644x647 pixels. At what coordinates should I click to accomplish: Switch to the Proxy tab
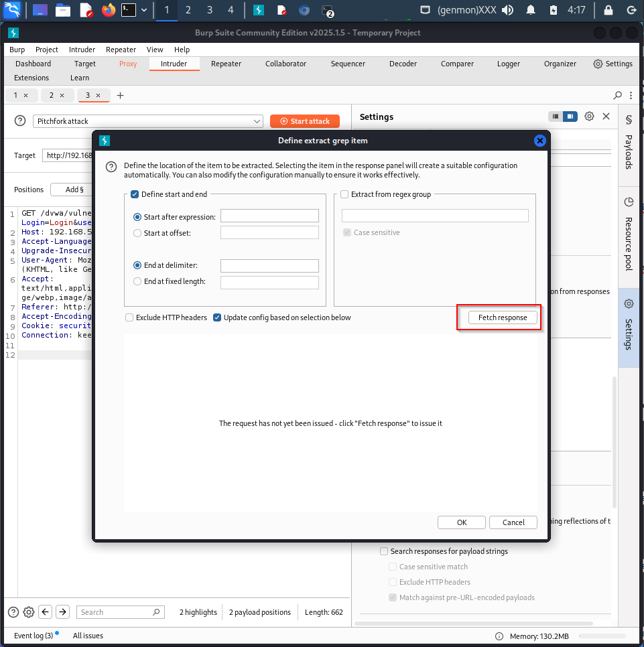tap(128, 64)
